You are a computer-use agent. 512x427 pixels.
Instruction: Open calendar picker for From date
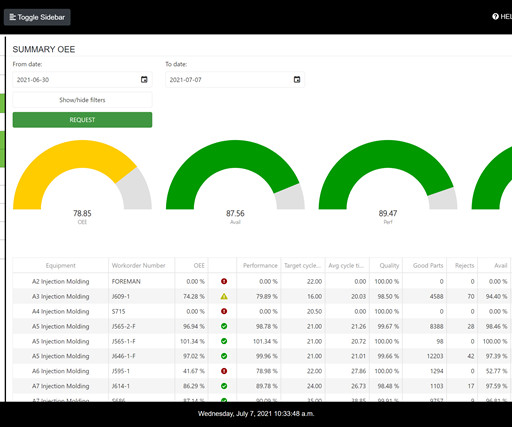[x=144, y=79]
